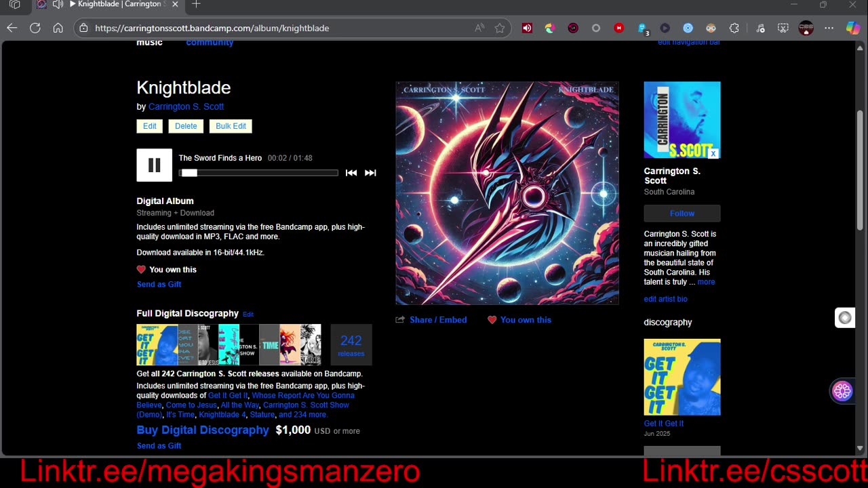
Task: Open Share / Embed options
Action: pyautogui.click(x=438, y=320)
